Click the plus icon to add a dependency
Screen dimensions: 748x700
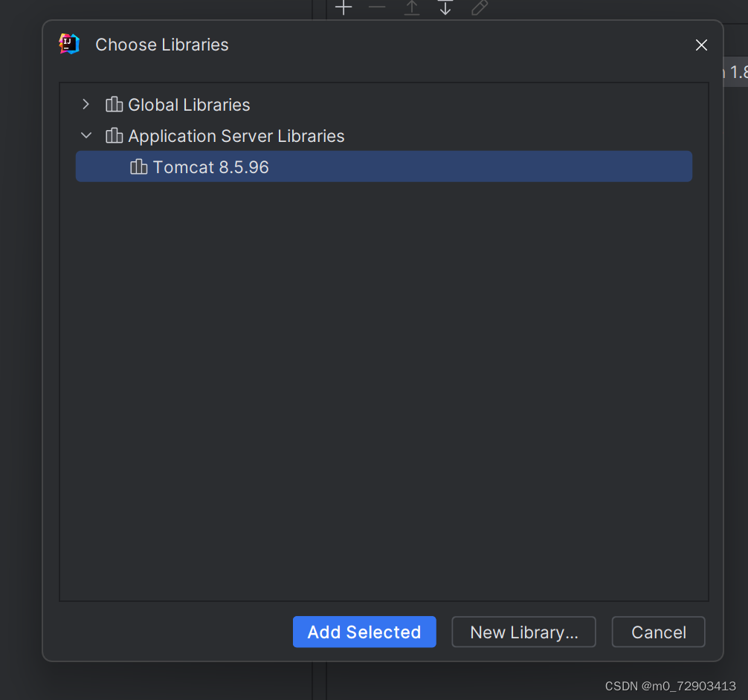coord(343,8)
